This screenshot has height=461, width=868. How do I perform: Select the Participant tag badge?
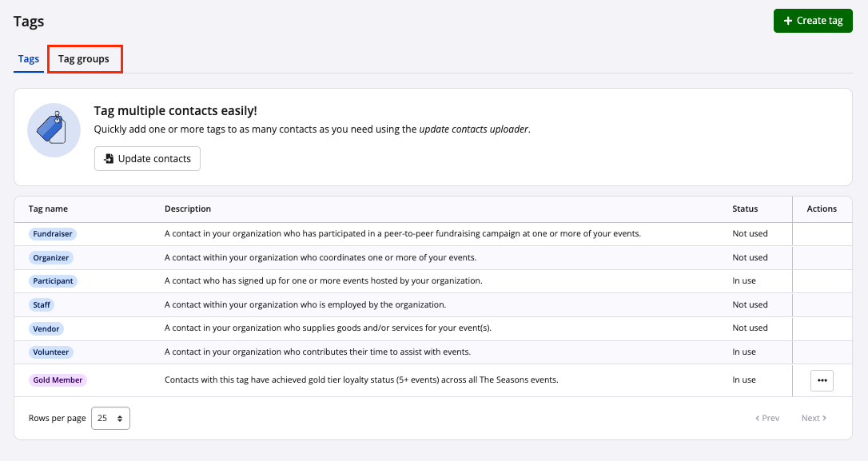53,281
